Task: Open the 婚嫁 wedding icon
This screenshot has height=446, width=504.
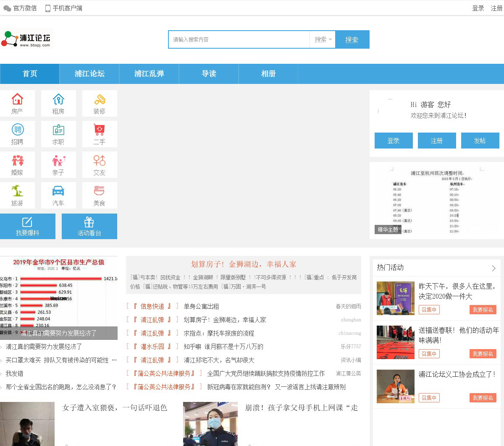Action: tap(17, 161)
